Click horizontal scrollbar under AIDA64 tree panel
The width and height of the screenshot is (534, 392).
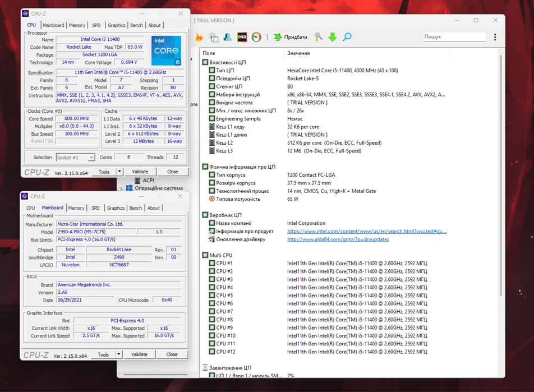click(x=155, y=375)
